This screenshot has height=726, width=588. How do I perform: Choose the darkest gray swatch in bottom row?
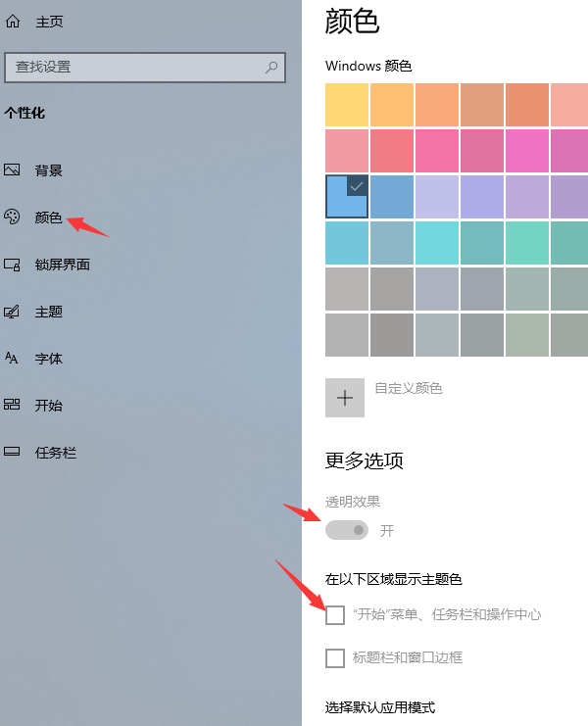(x=392, y=334)
